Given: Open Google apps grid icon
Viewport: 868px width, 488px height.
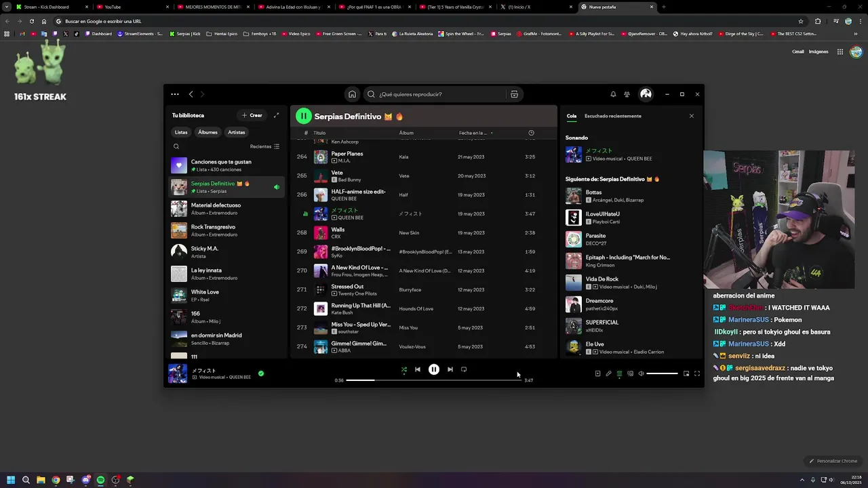Looking at the screenshot, I should (x=840, y=52).
